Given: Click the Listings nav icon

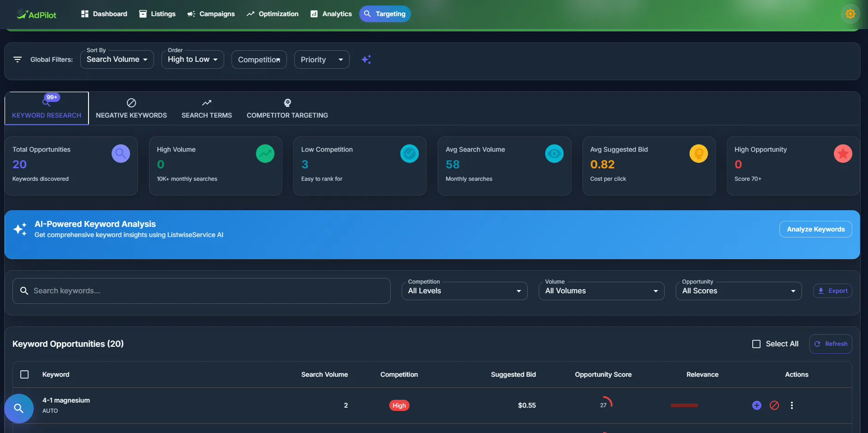Looking at the screenshot, I should click(143, 14).
